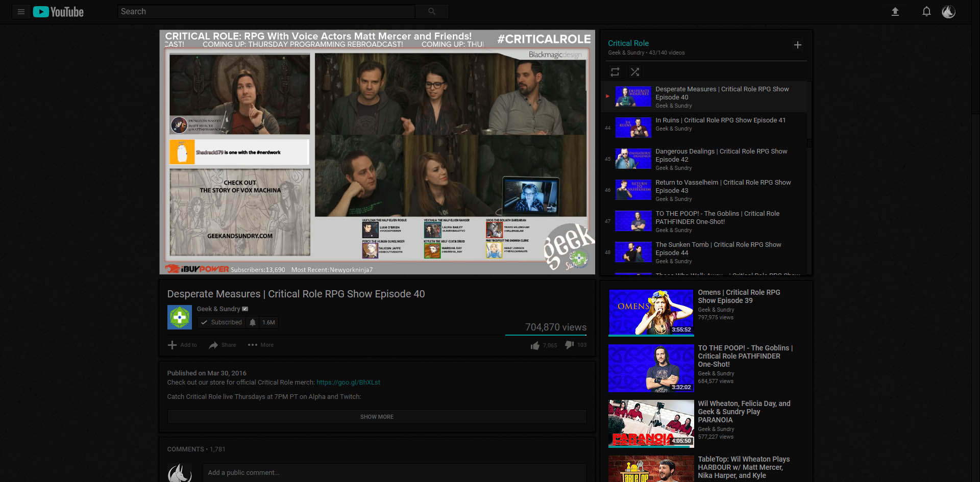
Task: Expand the description with SHOW MORE
Action: (x=377, y=417)
